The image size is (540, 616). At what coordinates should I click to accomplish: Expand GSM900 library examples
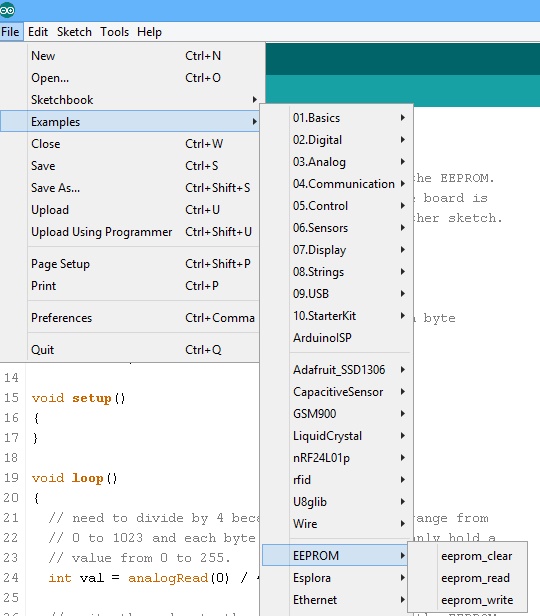tap(337, 414)
